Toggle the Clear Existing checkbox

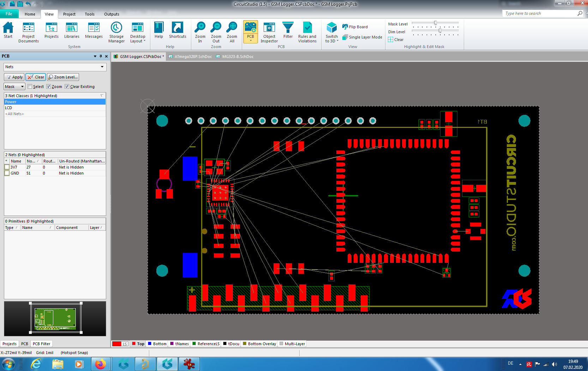point(67,87)
